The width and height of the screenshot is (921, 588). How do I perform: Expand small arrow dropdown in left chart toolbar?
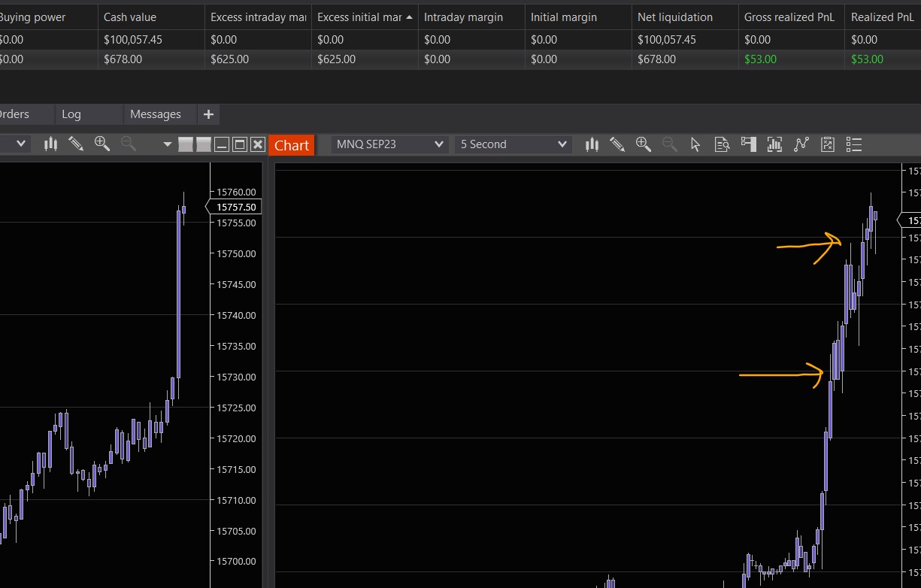pyautogui.click(x=167, y=144)
